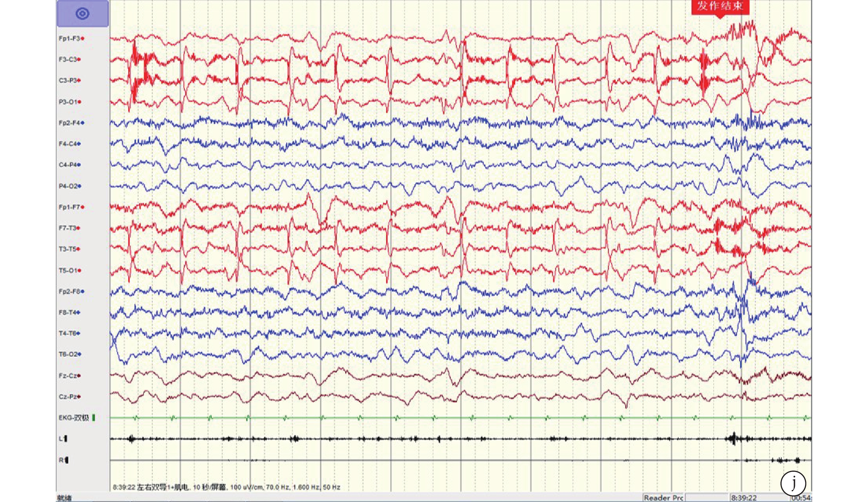Click the Reader Prc status bar field
This screenshot has height=502, width=868.
[x=663, y=498]
